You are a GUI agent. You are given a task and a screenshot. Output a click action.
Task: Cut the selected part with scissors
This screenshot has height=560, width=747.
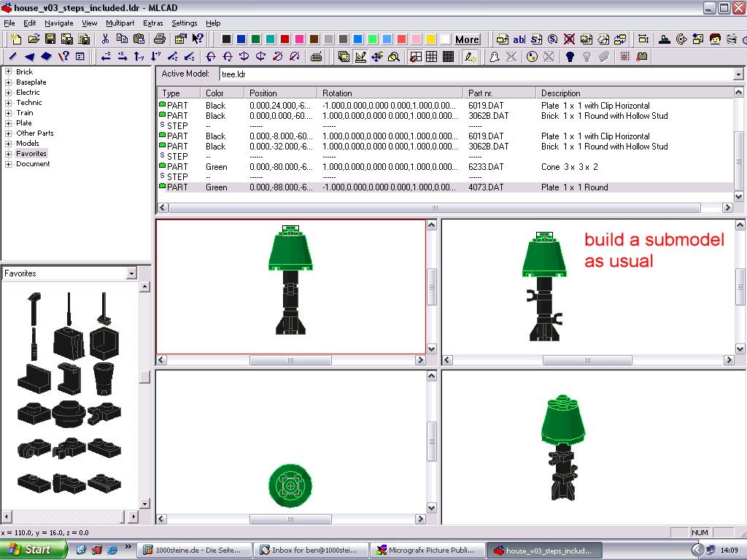105,39
